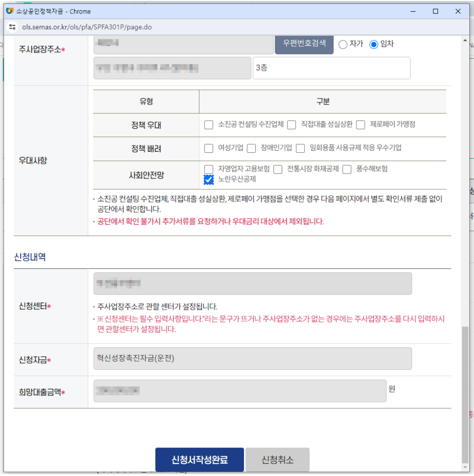Click the blurred main address field

(x=172, y=68)
